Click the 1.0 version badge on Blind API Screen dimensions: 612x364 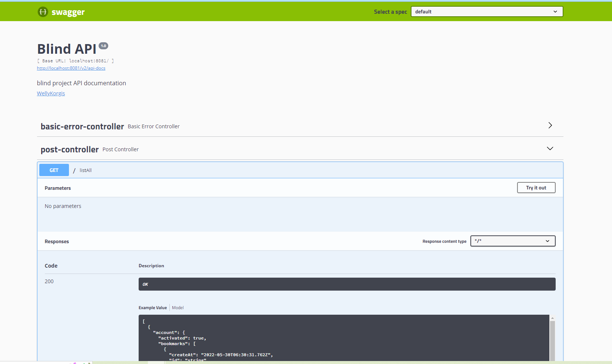point(103,45)
